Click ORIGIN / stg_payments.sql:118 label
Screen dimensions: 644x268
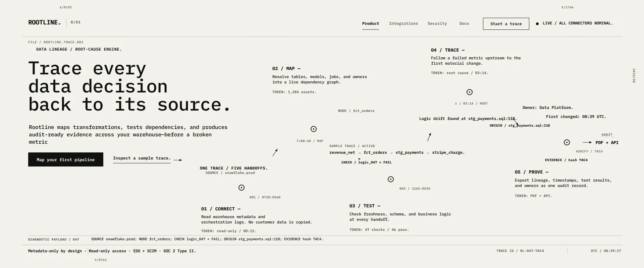[x=520, y=126]
